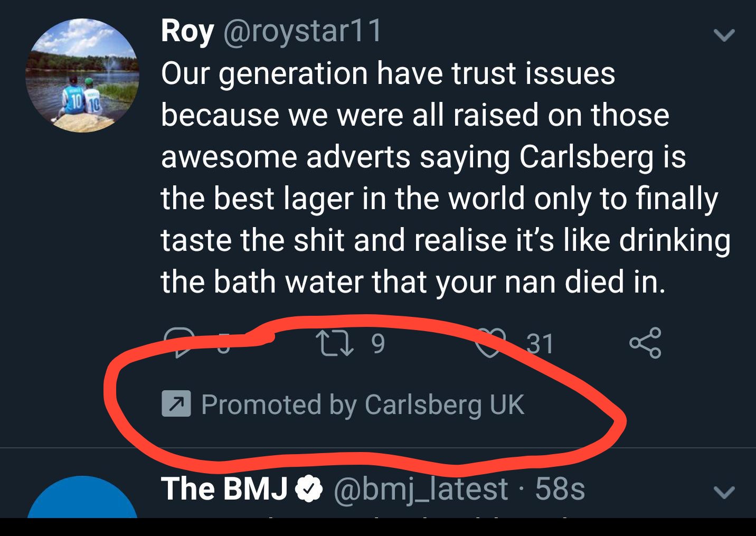Expand the options chevron on Roy's tweet
This screenshot has height=536, width=756.
724,35
